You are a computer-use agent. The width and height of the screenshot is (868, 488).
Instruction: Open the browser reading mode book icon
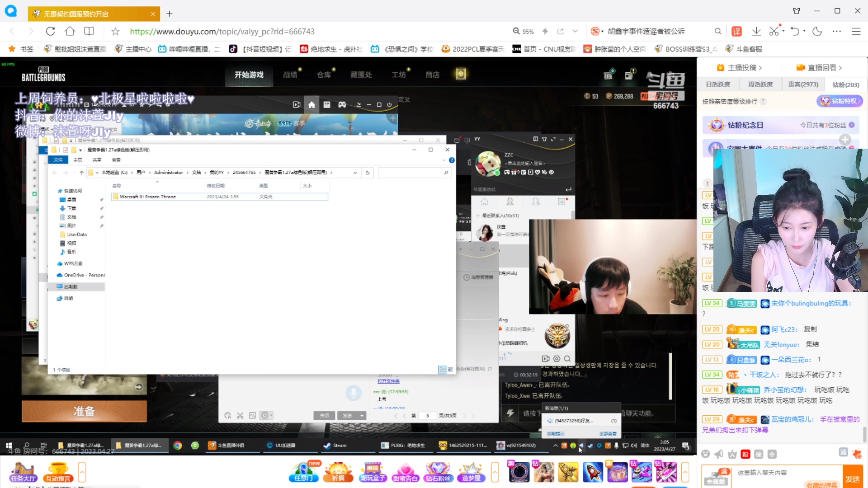89,31
